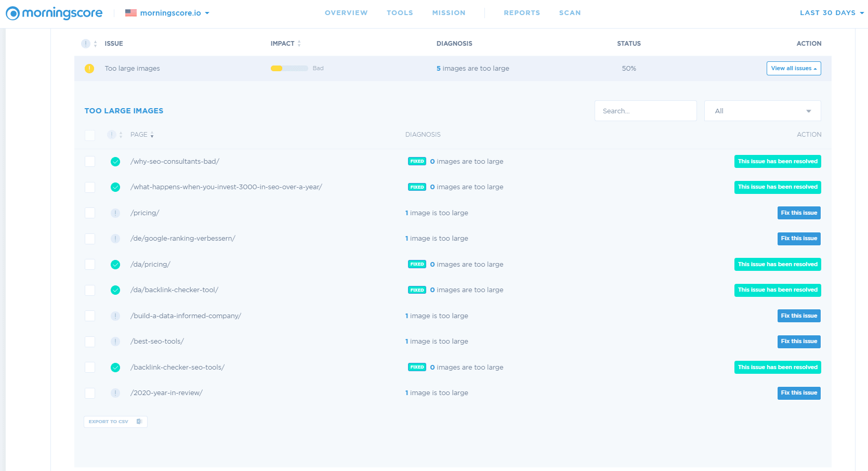
Task: Open the All filter dropdown
Action: 762,111
